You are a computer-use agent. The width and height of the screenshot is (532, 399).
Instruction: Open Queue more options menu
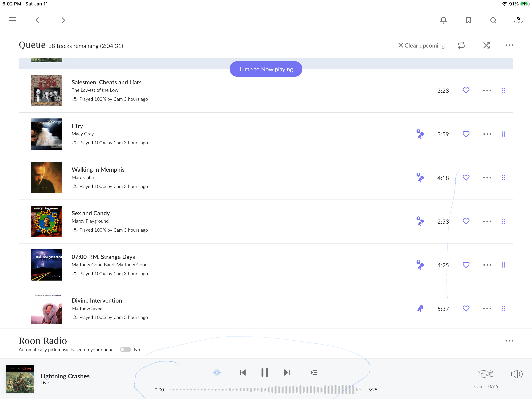509,45
